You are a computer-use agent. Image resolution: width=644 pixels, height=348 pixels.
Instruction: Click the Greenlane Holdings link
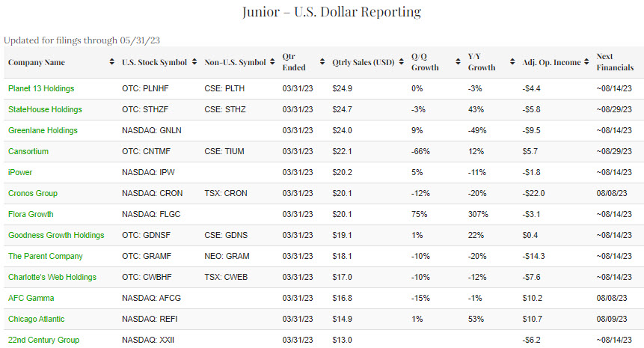[43, 130]
